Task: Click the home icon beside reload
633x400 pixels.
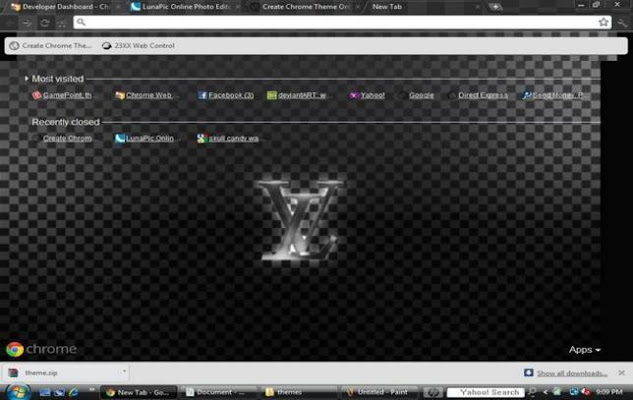Action: pos(61,23)
